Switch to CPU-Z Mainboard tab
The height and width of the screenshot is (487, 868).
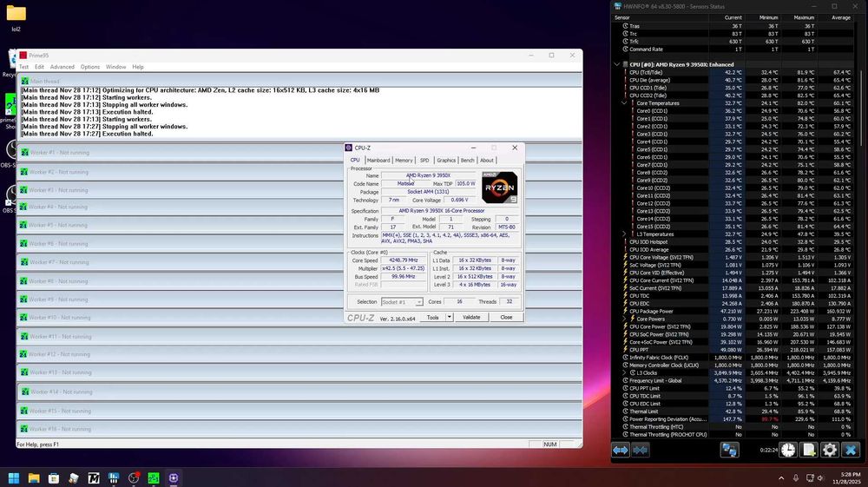tap(378, 160)
